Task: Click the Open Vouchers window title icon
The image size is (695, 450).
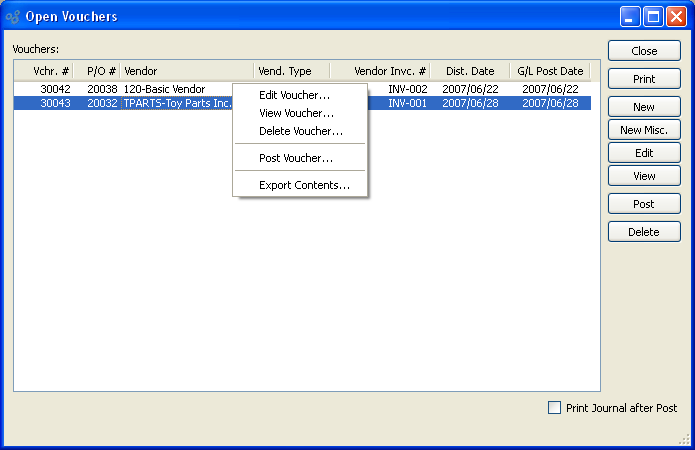Action: click(13, 17)
